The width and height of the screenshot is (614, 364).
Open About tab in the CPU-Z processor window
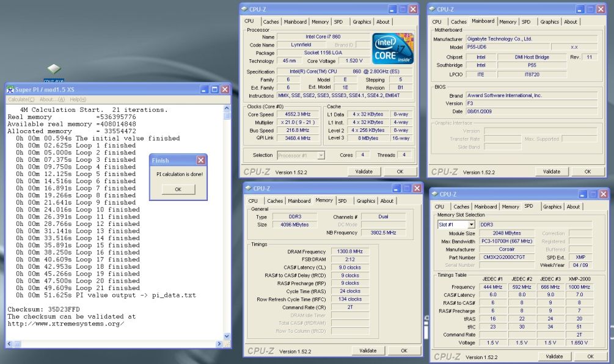point(383,22)
